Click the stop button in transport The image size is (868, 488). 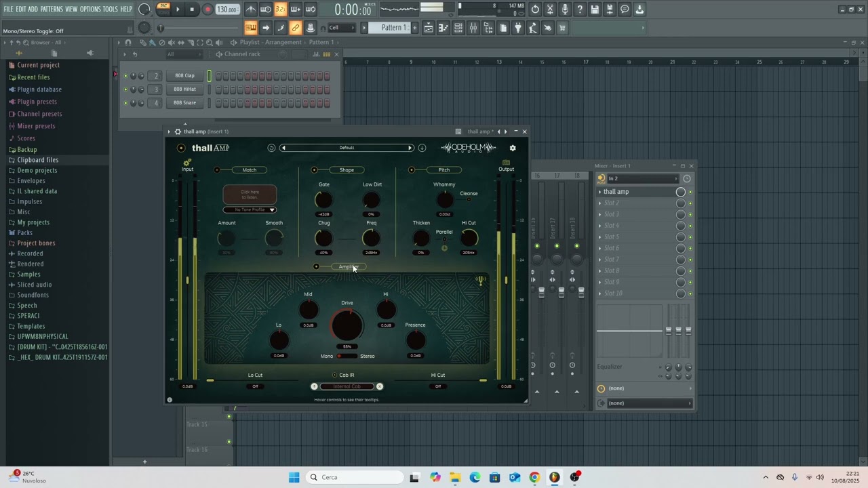(192, 9)
